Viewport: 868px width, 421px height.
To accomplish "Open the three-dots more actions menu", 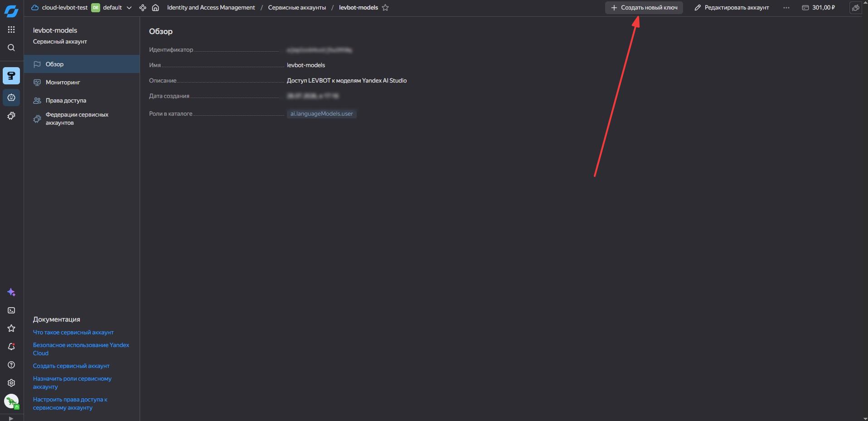I will [x=786, y=8].
